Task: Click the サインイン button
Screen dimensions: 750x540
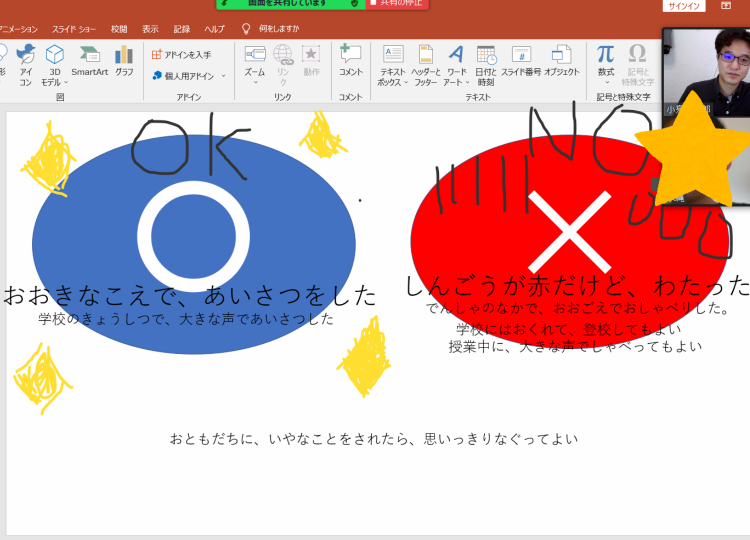Action: [x=684, y=6]
